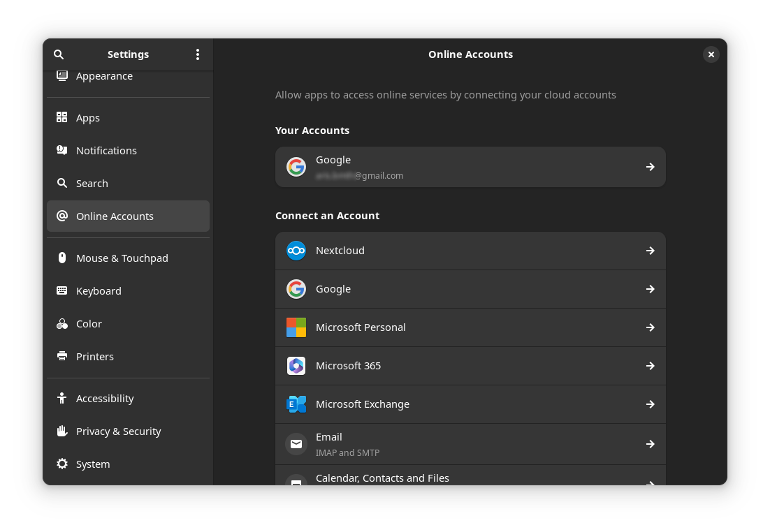Click the Privacy & Security hand icon
Viewport: 770px width, 532px height.
(62, 431)
